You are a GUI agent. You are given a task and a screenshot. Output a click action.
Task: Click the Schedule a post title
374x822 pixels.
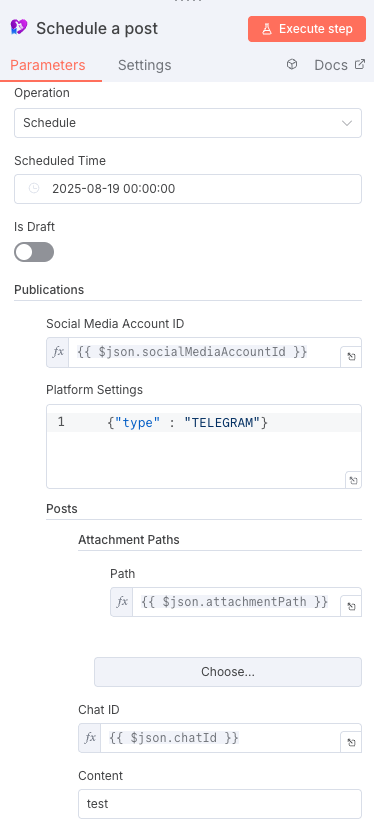pyautogui.click(x=97, y=28)
